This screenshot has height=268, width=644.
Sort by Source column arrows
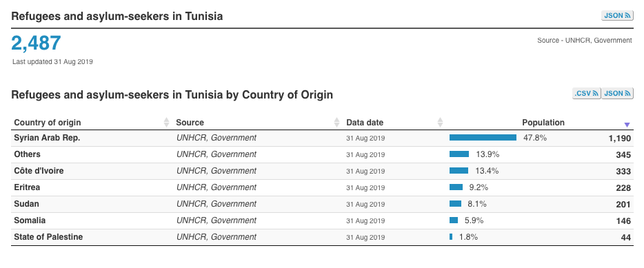click(336, 123)
